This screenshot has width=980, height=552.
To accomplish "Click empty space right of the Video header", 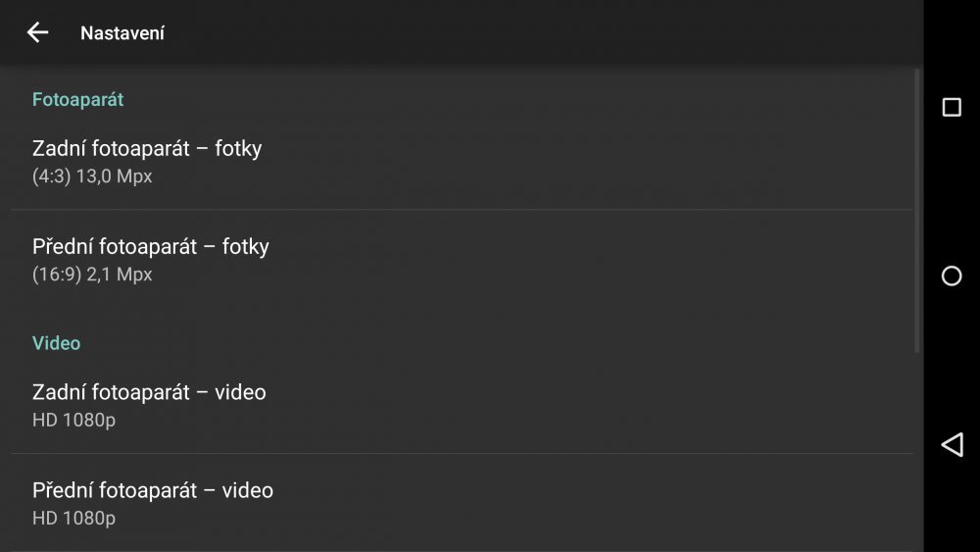I will coord(490,343).
